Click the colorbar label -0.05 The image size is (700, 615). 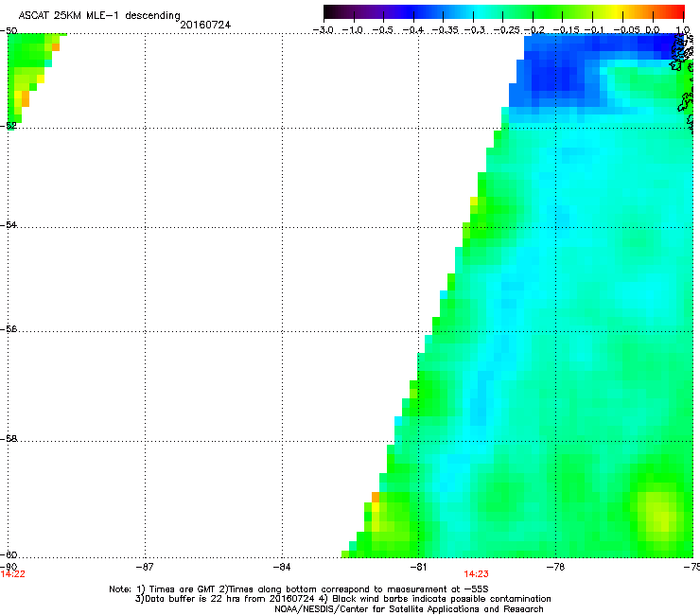[x=626, y=30]
